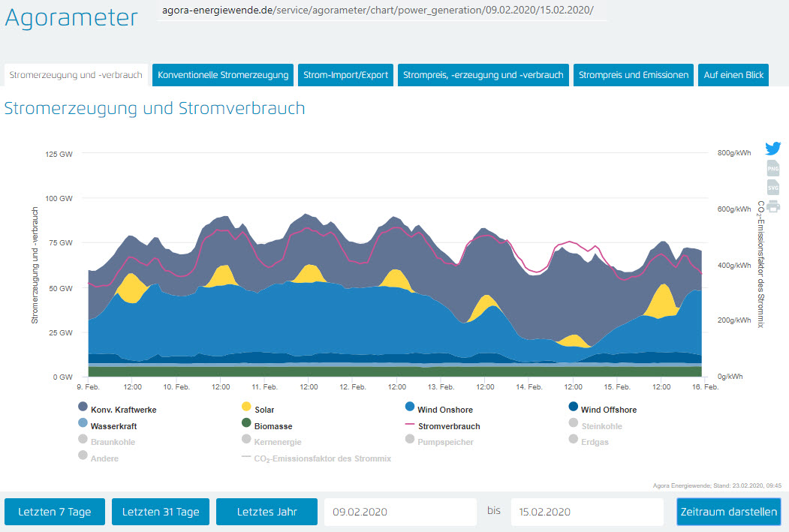Open the Strom-Import/Export tab
The width and height of the screenshot is (789, 532).
(345, 75)
